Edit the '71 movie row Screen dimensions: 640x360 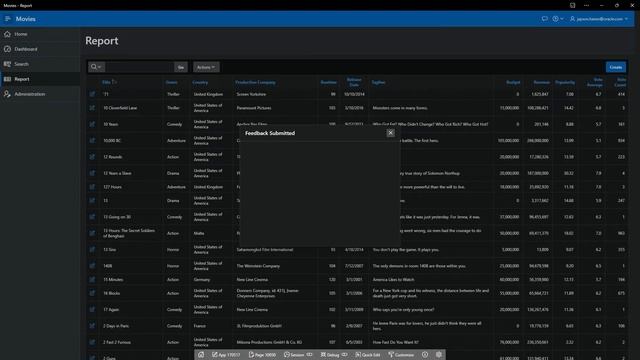(92, 94)
